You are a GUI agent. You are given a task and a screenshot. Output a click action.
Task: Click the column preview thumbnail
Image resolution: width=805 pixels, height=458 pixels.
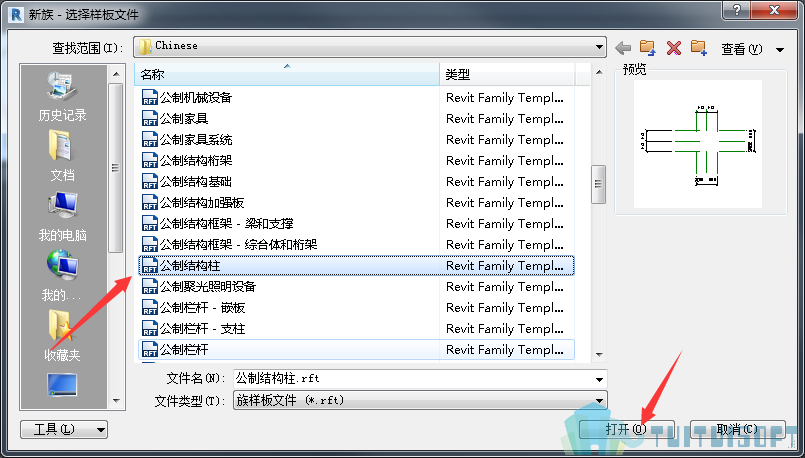[x=698, y=144]
